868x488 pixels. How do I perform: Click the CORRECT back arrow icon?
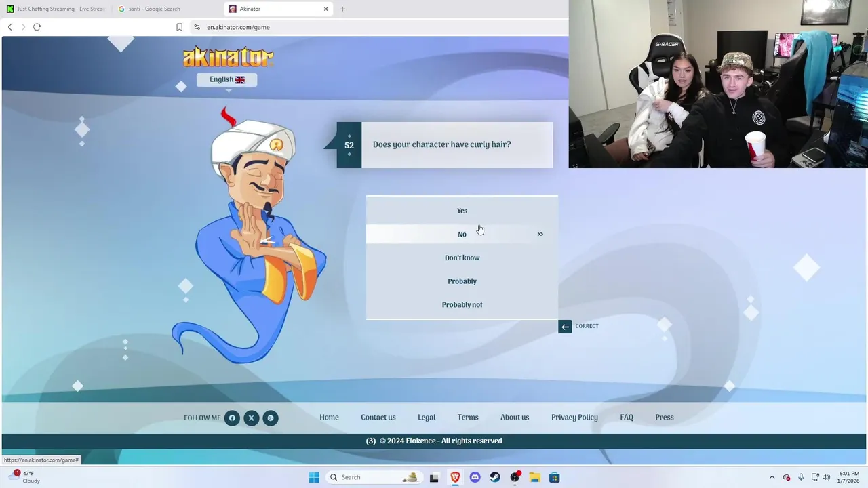point(565,327)
